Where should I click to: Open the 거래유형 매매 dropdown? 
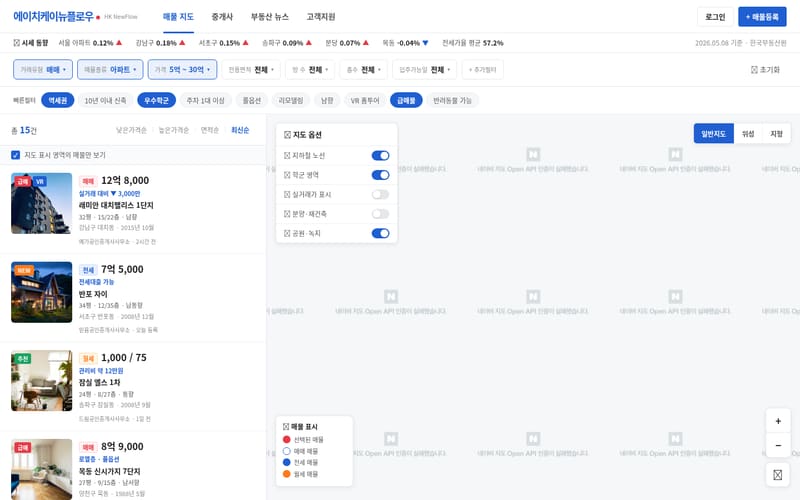pyautogui.click(x=43, y=69)
